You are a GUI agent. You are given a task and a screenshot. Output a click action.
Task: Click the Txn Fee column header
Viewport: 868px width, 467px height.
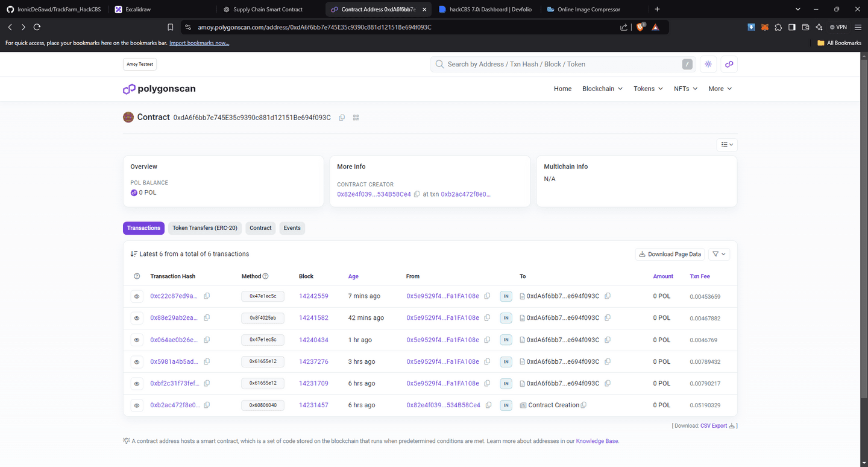click(700, 276)
